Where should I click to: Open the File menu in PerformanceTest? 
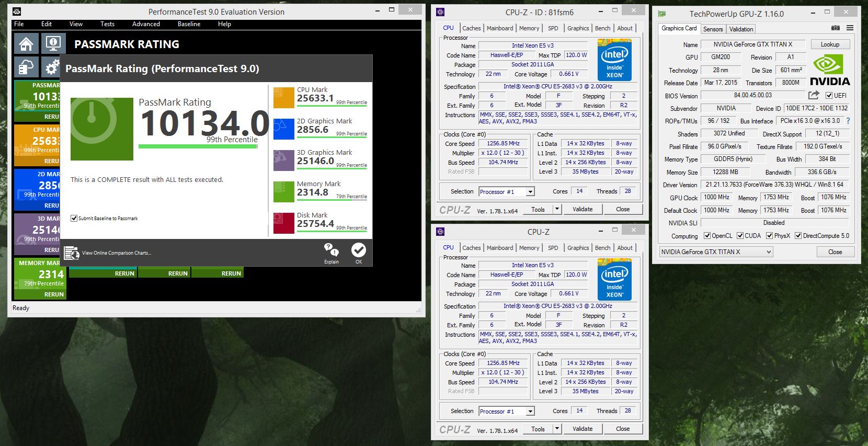coord(19,24)
